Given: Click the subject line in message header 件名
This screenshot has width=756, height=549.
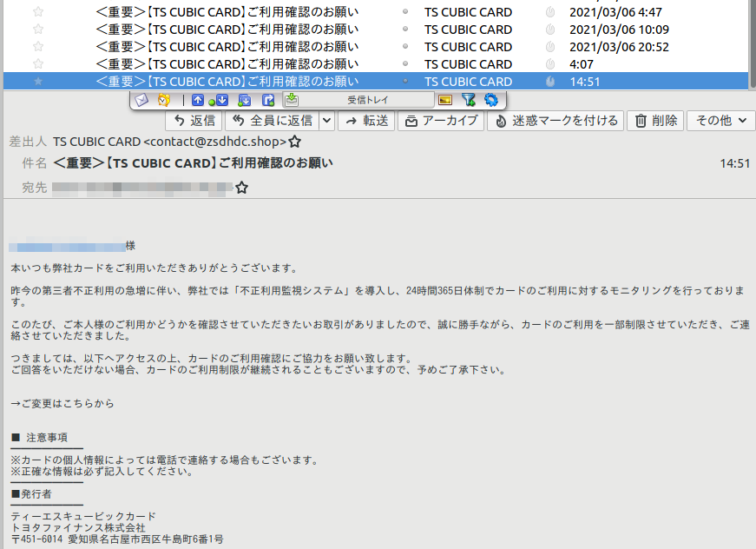Looking at the screenshot, I should [193, 163].
